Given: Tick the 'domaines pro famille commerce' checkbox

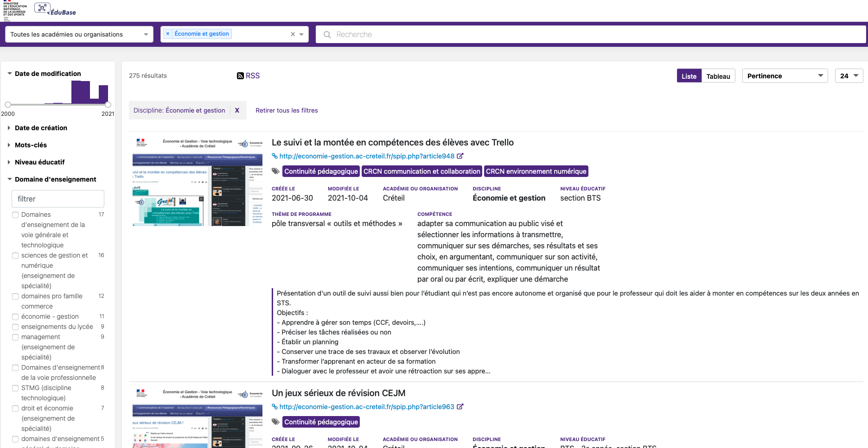Looking at the screenshot, I should pyautogui.click(x=15, y=297).
